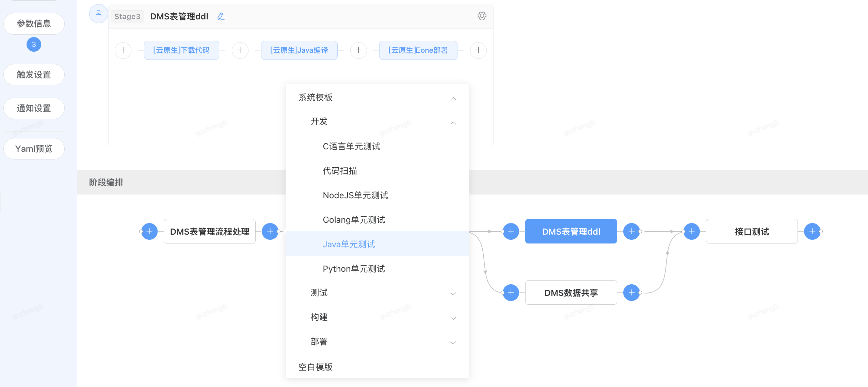The width and height of the screenshot is (868, 387).
Task: Click the blue badge showing 3
Action: [34, 45]
